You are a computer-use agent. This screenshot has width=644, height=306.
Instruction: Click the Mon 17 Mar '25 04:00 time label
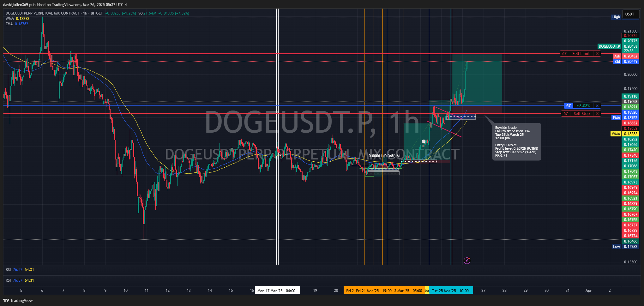click(x=277, y=291)
